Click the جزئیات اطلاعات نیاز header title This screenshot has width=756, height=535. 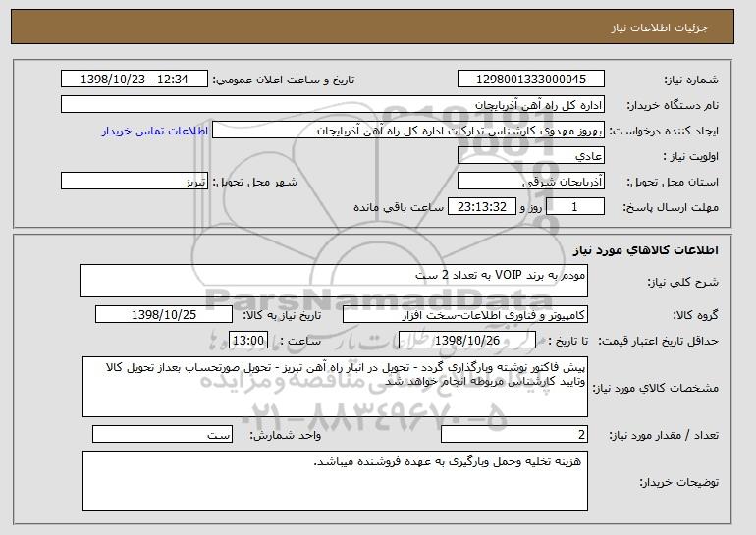(659, 27)
